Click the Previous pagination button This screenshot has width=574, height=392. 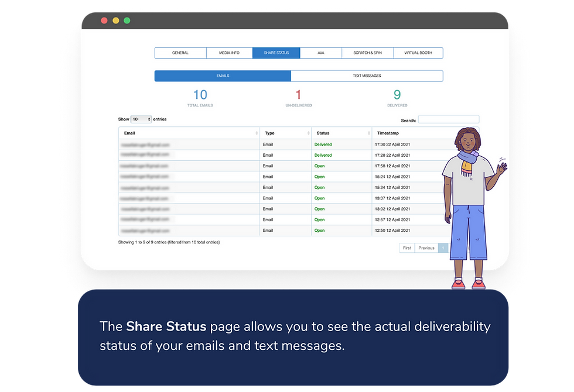point(427,247)
